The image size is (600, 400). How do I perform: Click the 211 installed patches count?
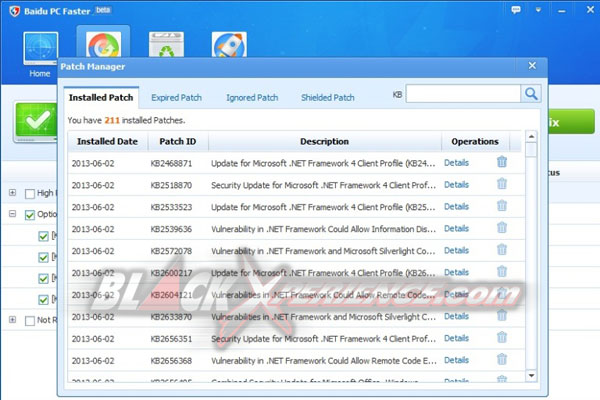112,120
